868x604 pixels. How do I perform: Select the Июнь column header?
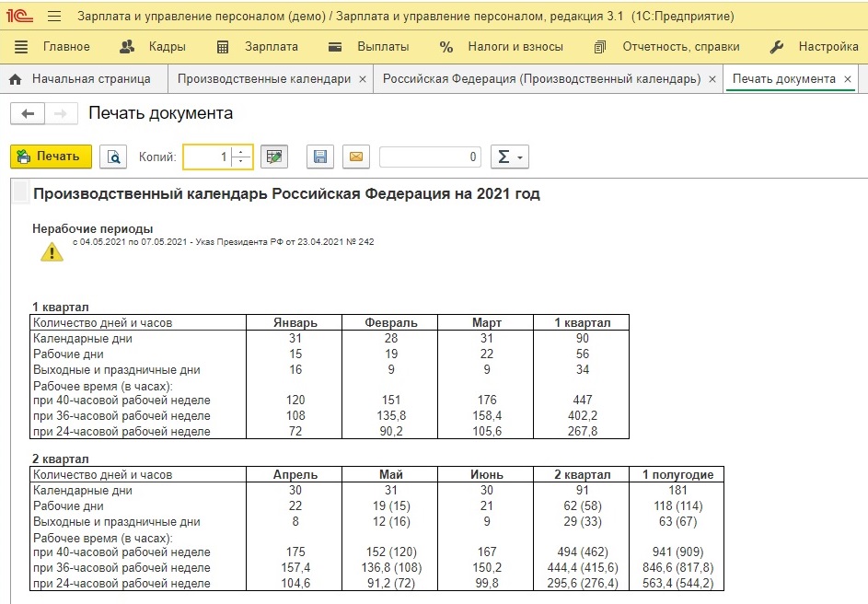click(x=487, y=474)
